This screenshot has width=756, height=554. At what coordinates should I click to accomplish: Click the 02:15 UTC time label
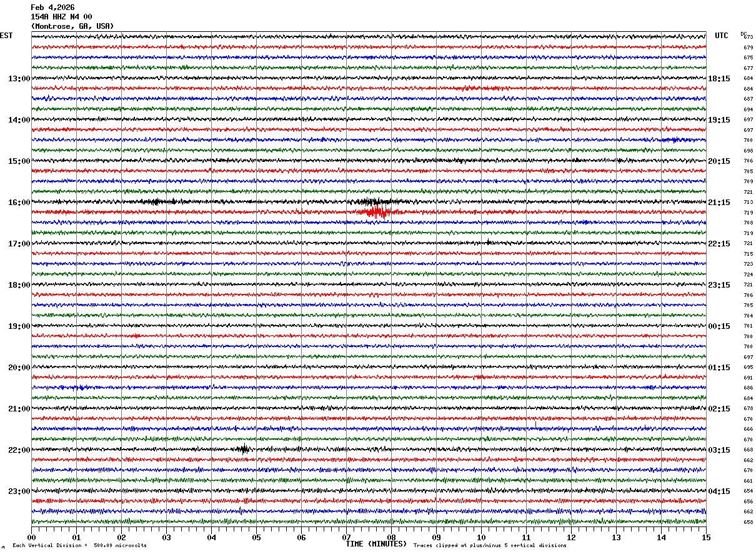[719, 409]
